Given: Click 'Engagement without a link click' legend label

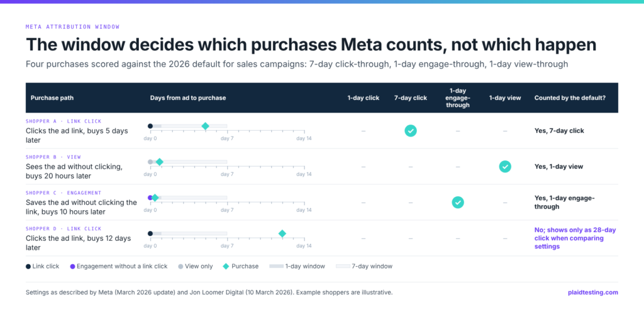Looking at the screenshot, I should 122,267.
